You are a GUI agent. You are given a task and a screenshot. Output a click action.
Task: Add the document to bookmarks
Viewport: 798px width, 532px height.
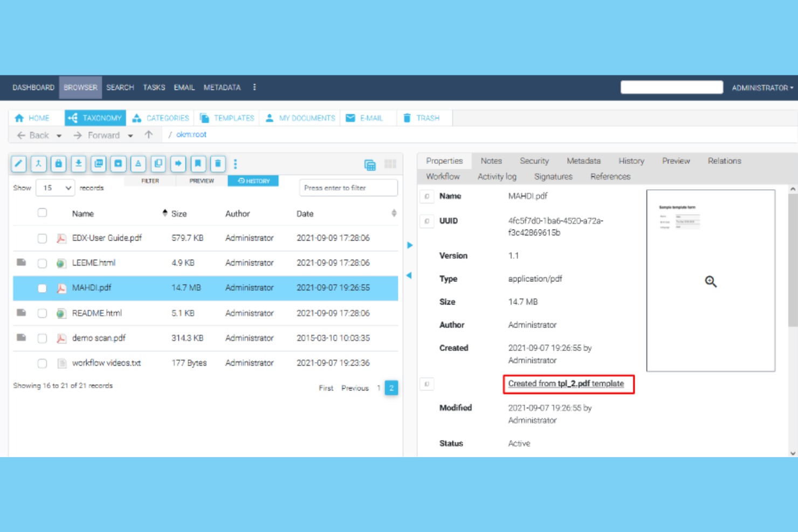click(198, 164)
